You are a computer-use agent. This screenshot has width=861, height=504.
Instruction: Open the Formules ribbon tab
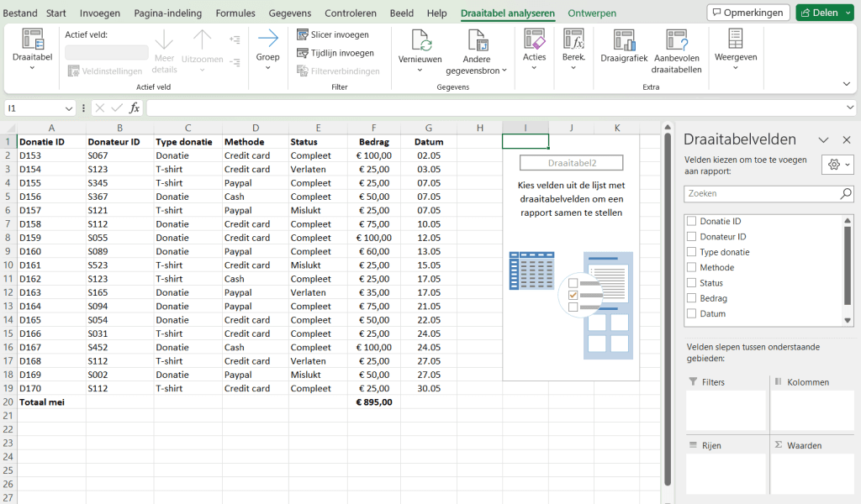coord(235,13)
